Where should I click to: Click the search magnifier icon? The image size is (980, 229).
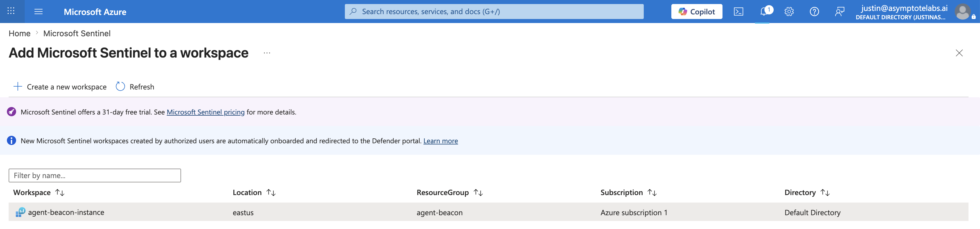tap(353, 12)
